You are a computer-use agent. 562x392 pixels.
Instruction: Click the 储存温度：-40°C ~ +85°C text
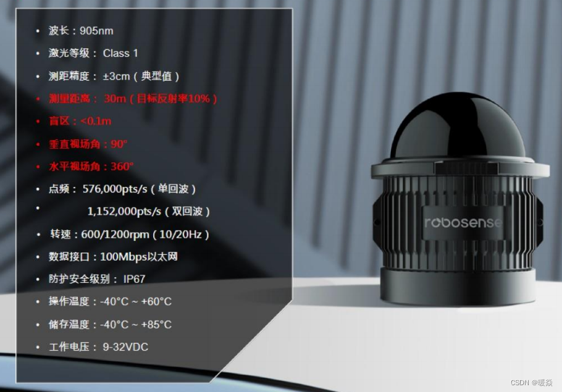coord(108,324)
